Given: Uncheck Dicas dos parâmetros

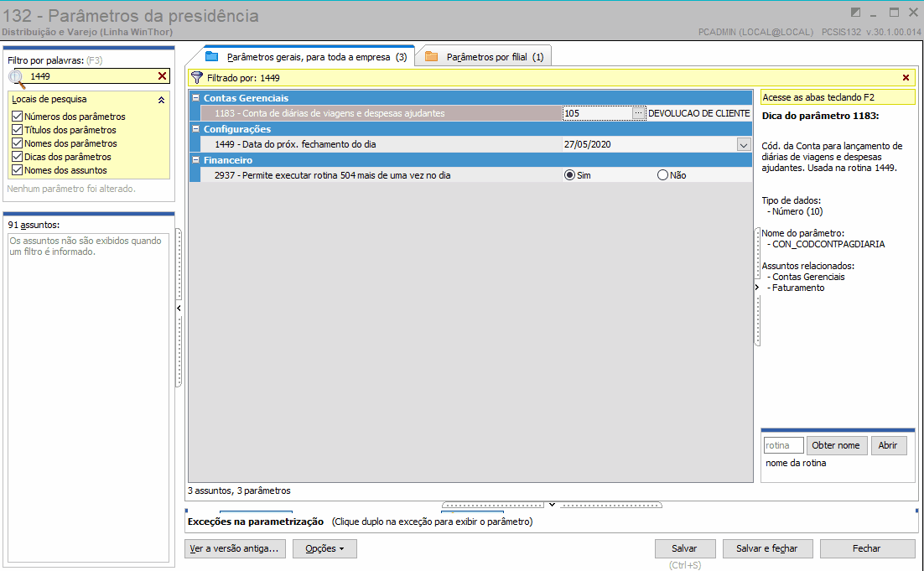Looking at the screenshot, I should click(x=17, y=157).
